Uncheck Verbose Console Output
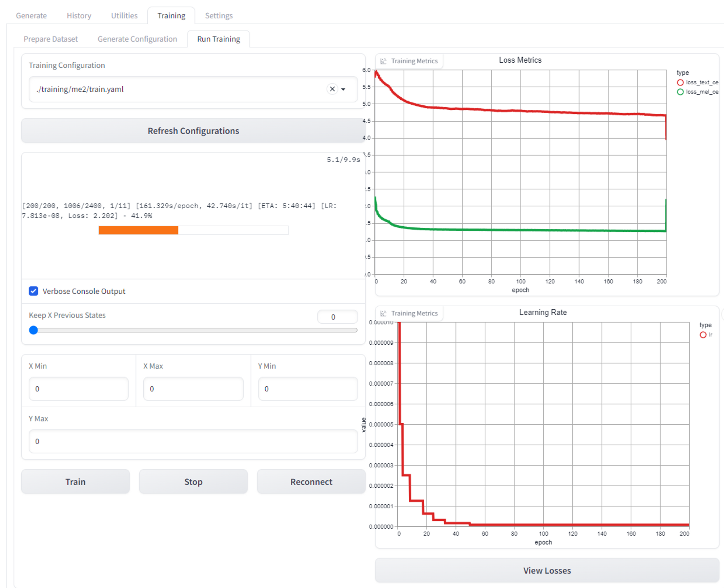 click(33, 291)
